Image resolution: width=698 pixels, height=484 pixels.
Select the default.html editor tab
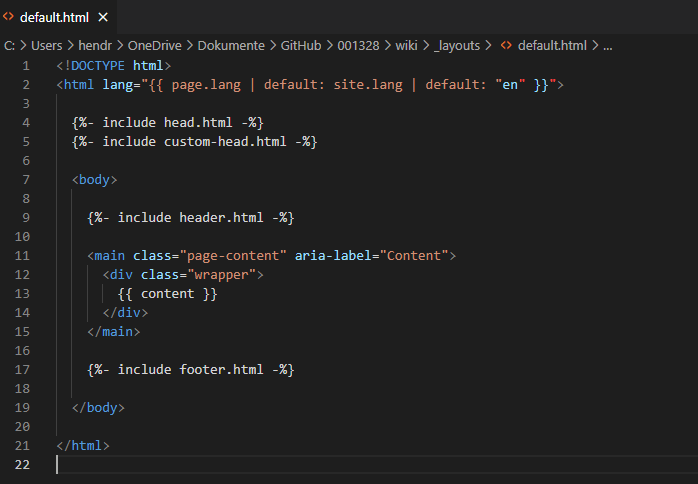[53, 17]
